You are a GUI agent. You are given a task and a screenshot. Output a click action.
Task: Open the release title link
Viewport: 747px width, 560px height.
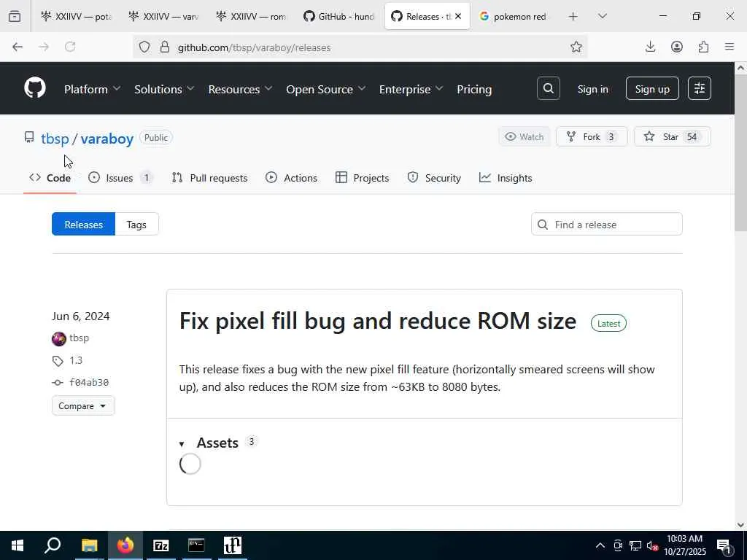(x=378, y=321)
